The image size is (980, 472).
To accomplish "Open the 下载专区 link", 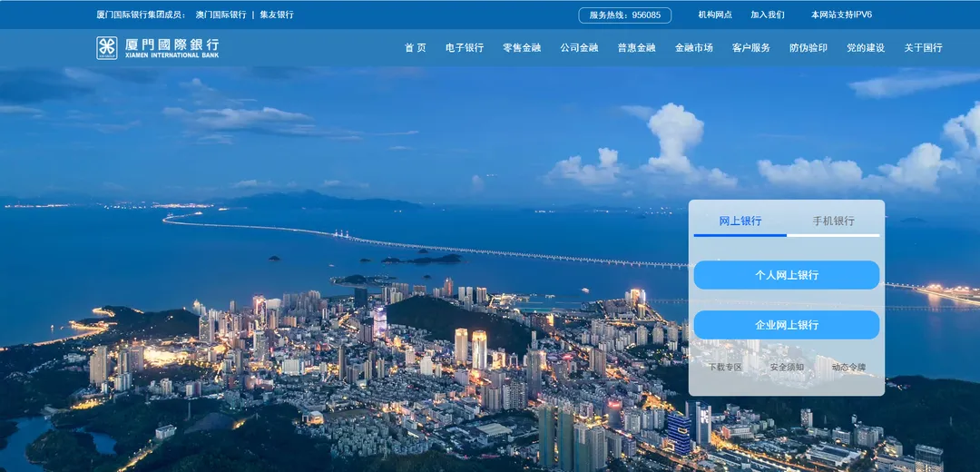I will tap(725, 367).
